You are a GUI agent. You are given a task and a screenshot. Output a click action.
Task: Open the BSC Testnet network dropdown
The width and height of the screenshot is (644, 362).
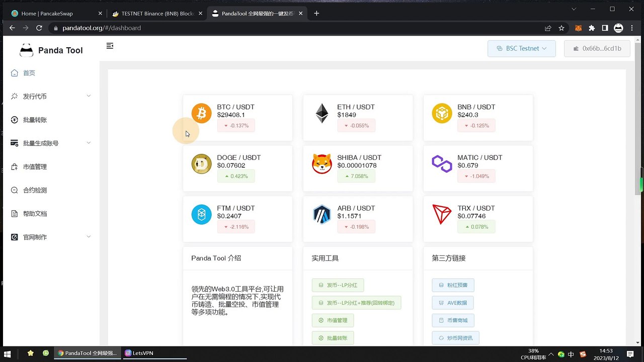coord(521,48)
